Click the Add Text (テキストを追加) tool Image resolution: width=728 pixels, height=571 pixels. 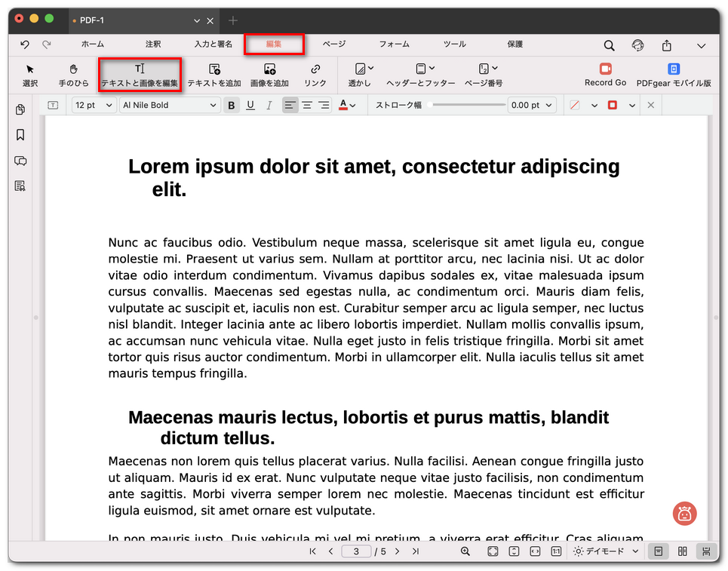[x=214, y=74]
